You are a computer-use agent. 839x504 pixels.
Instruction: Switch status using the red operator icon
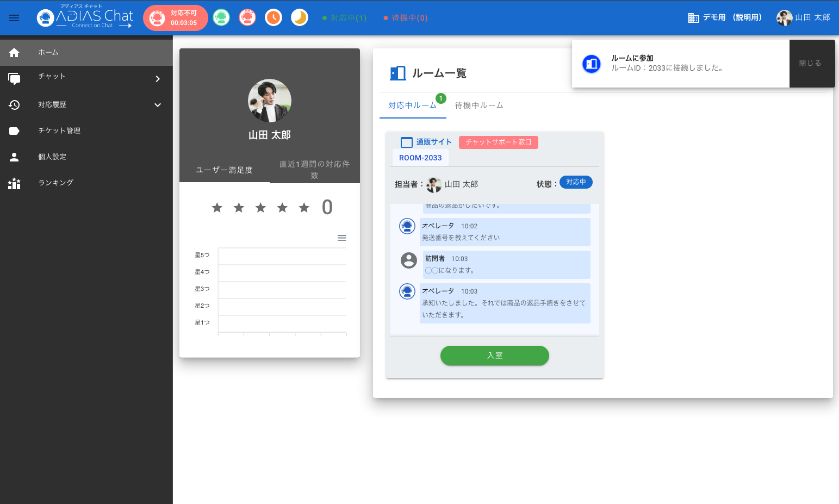click(x=247, y=18)
